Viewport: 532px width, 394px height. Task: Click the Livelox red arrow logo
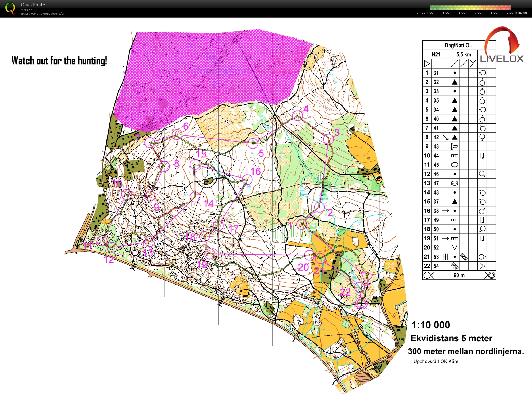[503, 40]
